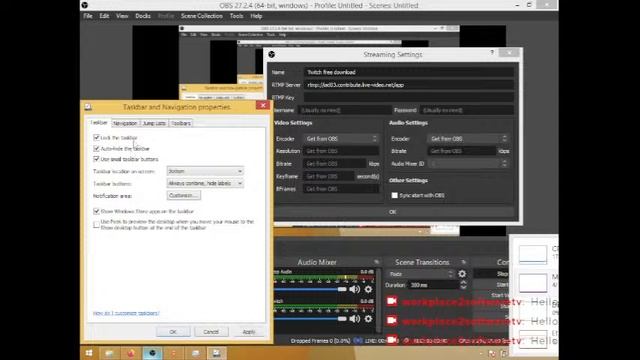Image resolution: width=640 pixels, height=360 pixels.
Task: Open settings gear for the second audio track
Action: [368, 319]
